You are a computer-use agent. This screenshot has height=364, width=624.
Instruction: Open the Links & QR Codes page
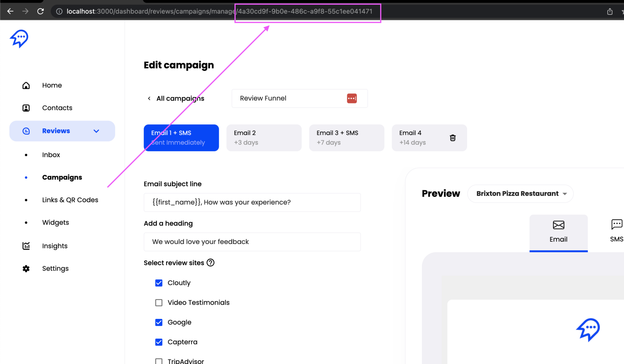70,200
